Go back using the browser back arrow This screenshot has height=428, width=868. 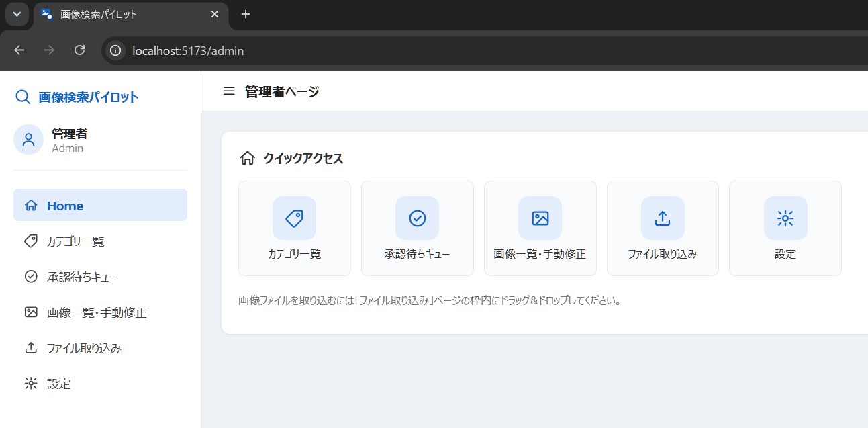click(x=19, y=50)
